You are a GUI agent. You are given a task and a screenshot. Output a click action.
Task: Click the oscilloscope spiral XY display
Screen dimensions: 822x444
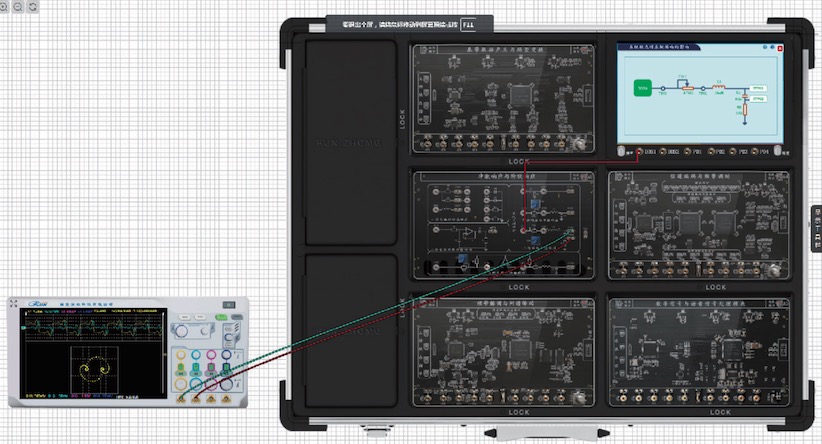(93, 370)
